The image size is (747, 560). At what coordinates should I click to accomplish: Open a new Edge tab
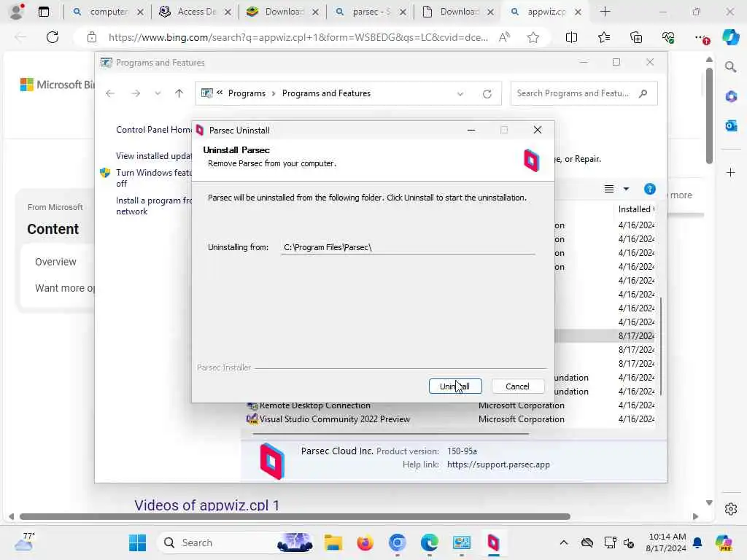tap(605, 12)
